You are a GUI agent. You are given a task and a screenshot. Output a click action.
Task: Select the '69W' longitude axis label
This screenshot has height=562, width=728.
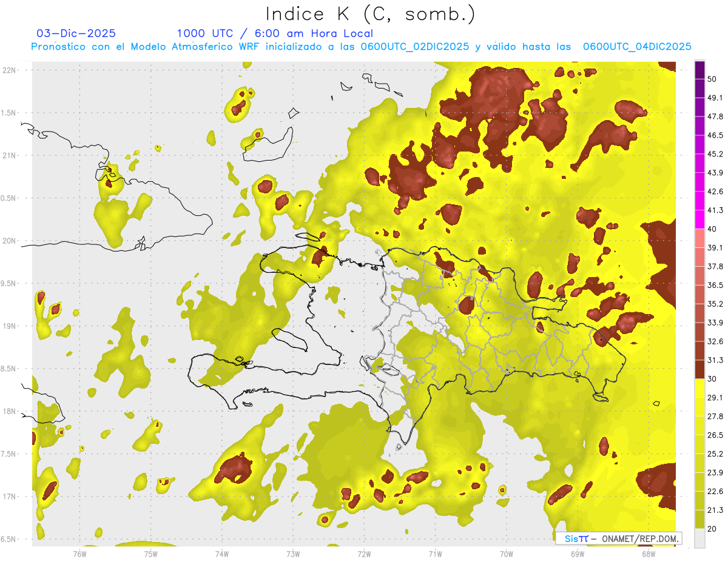click(x=577, y=554)
